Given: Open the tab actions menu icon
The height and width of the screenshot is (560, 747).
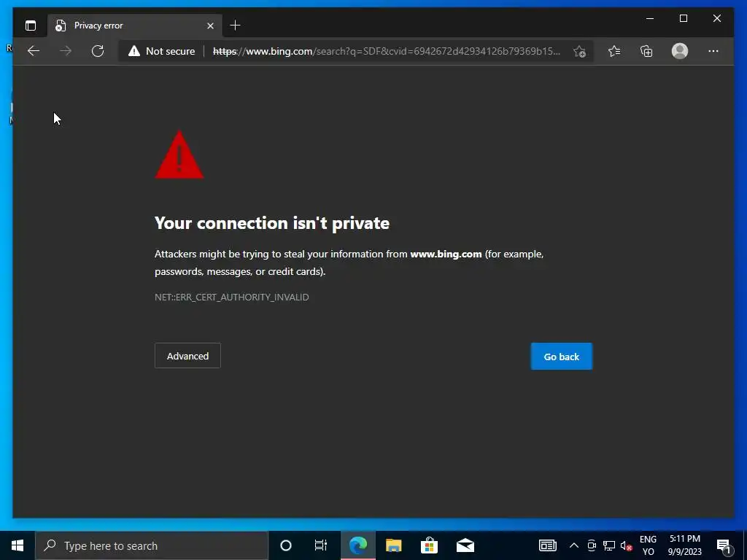Looking at the screenshot, I should pos(31,26).
